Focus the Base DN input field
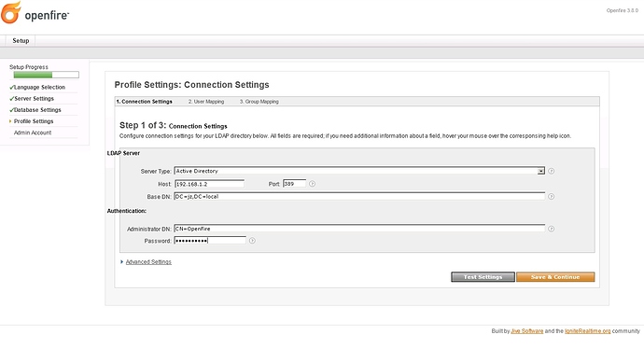 (x=359, y=196)
